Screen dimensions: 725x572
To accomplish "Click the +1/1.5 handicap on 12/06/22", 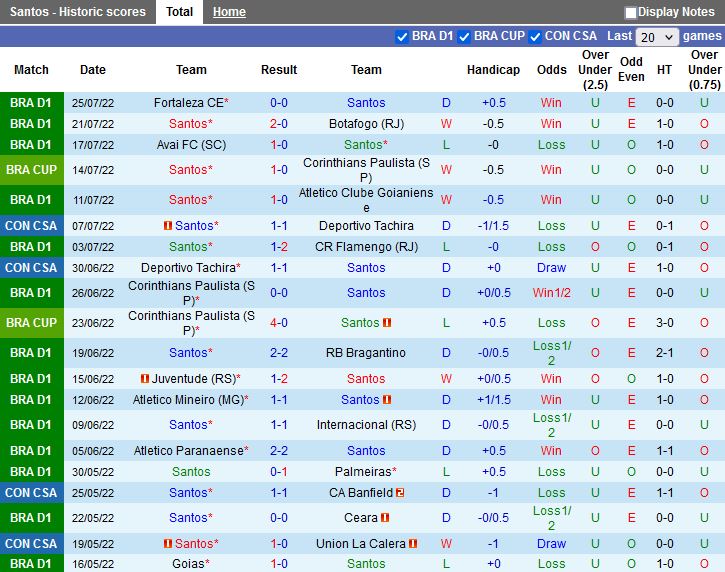I will click(x=493, y=400).
